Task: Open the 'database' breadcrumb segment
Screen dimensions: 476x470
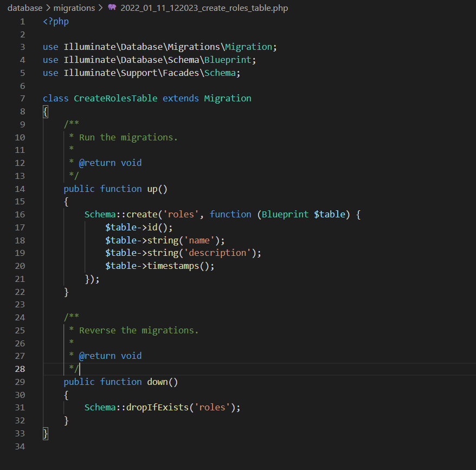Action: pyautogui.click(x=25, y=8)
